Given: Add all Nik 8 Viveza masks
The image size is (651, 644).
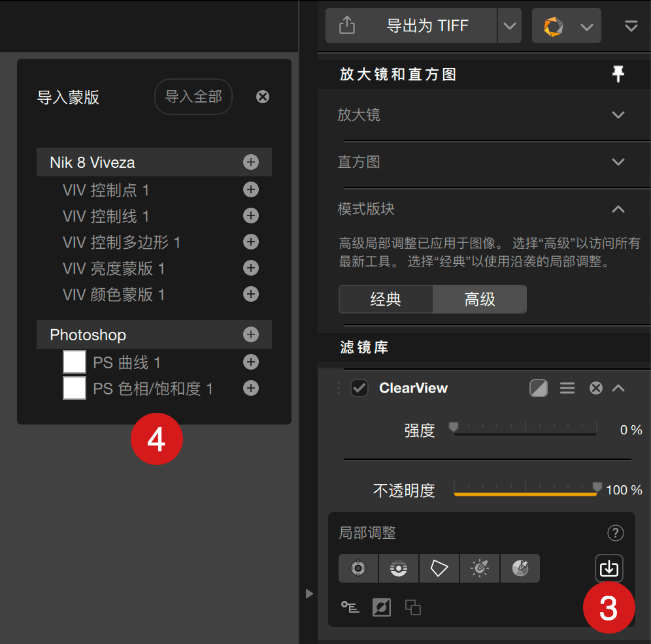Looking at the screenshot, I should pyautogui.click(x=251, y=162).
